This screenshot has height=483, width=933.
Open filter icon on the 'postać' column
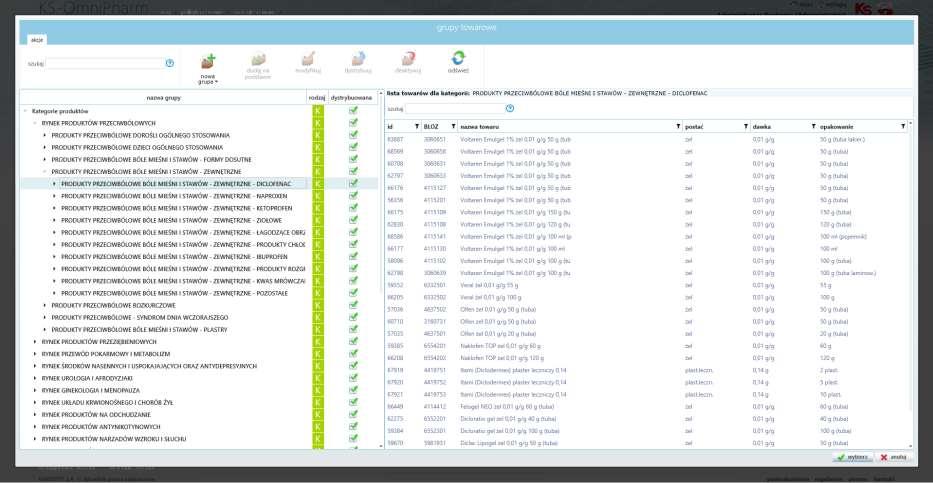click(746, 127)
